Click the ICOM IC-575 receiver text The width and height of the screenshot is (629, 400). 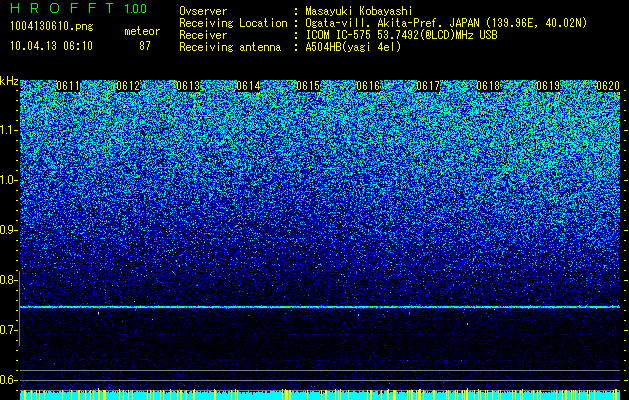coord(401,35)
